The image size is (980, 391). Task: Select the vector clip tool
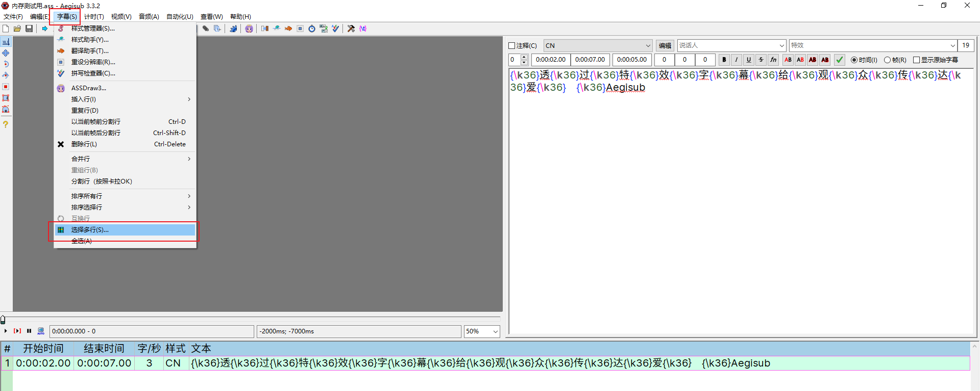coord(6,109)
